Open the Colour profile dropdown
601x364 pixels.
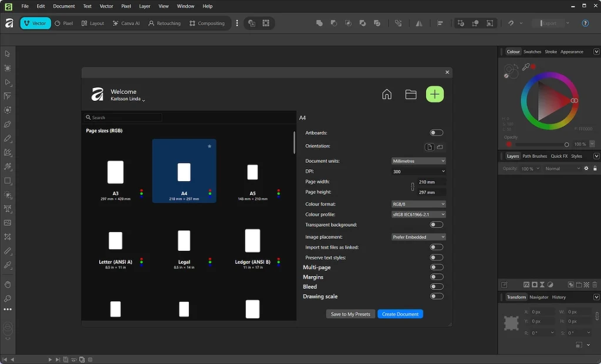click(x=418, y=215)
